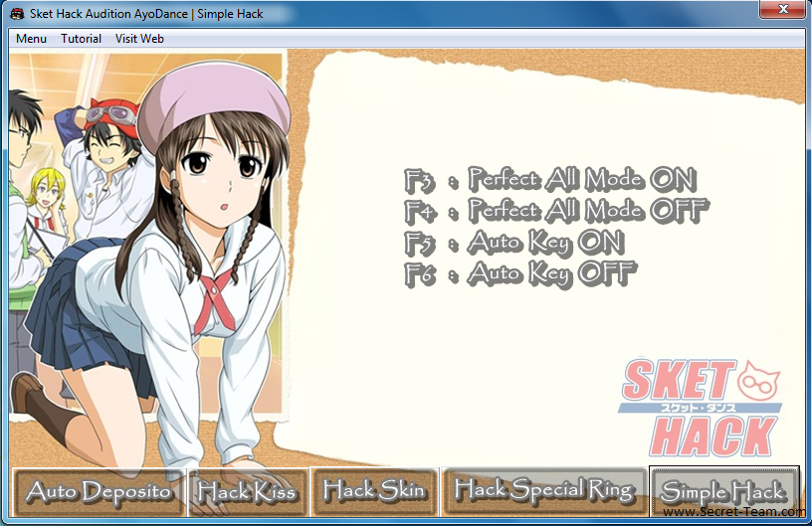Viewport: 812px width, 526px height.
Task: Open the Tutorial menu
Action: coord(81,39)
